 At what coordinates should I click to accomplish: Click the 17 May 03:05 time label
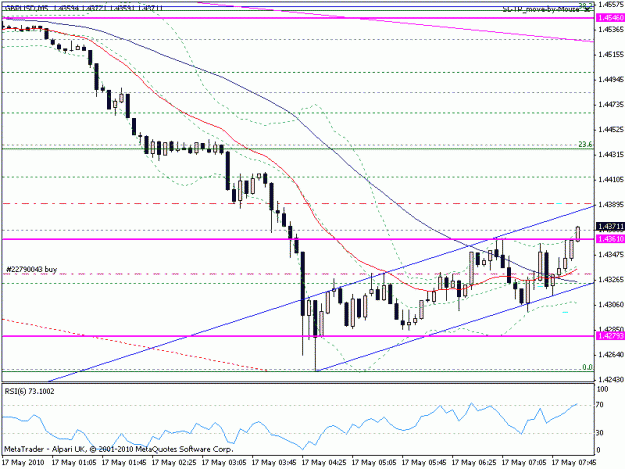pos(224,463)
